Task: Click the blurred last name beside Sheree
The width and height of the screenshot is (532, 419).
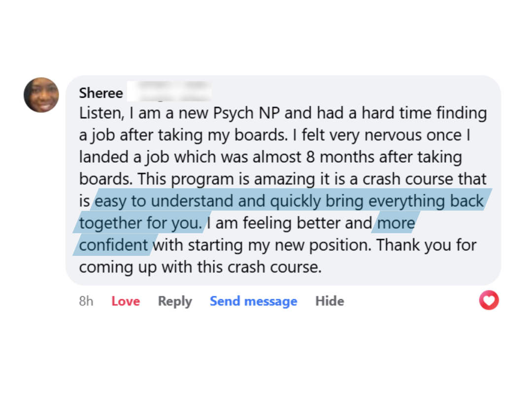Action: [169, 92]
